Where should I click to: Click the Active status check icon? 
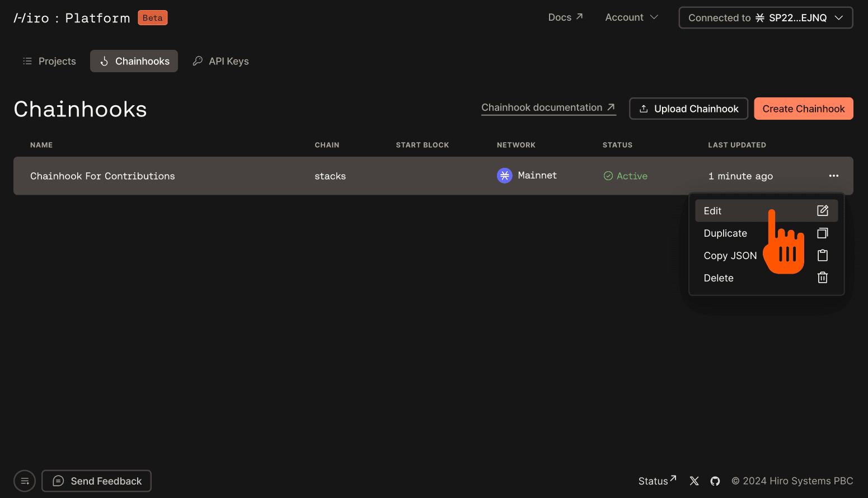click(608, 176)
